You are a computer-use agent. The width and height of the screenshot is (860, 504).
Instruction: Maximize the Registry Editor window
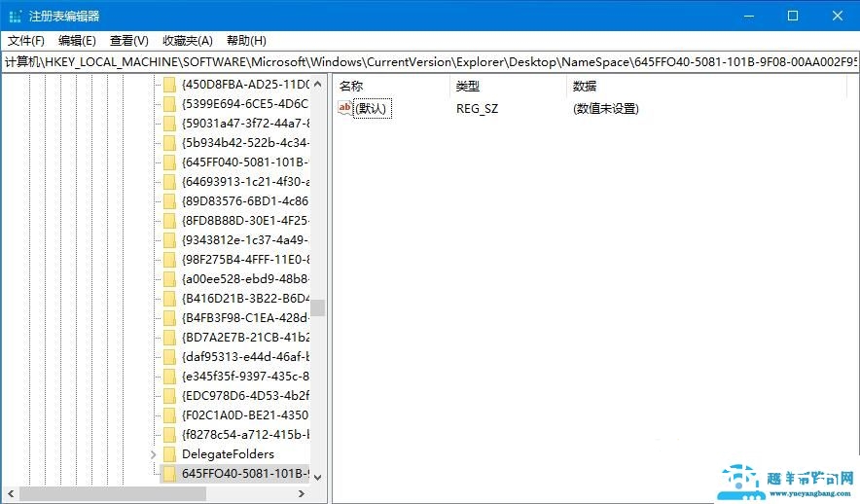pyautogui.click(x=793, y=16)
